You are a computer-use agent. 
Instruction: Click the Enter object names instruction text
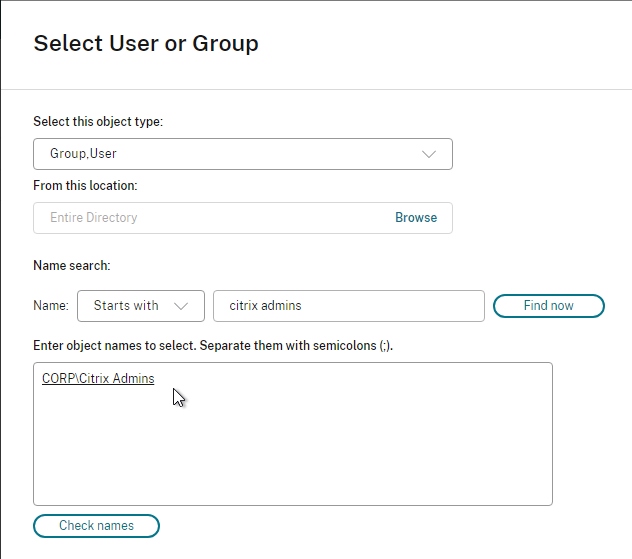[x=213, y=346]
